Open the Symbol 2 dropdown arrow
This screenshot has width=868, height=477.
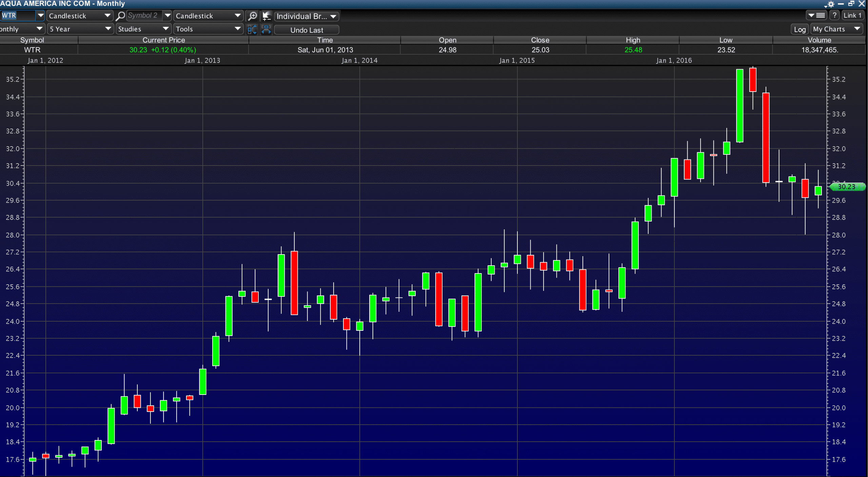[x=167, y=16]
